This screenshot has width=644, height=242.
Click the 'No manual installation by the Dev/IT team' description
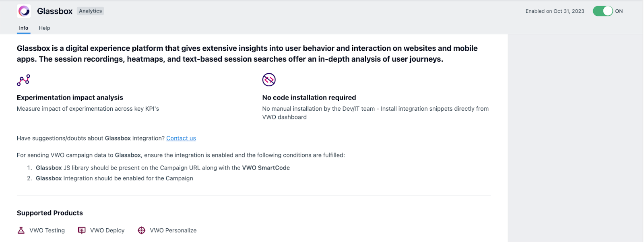click(x=375, y=113)
